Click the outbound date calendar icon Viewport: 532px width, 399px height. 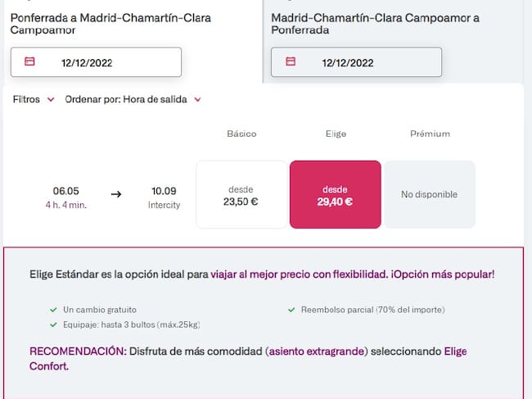pos(30,61)
